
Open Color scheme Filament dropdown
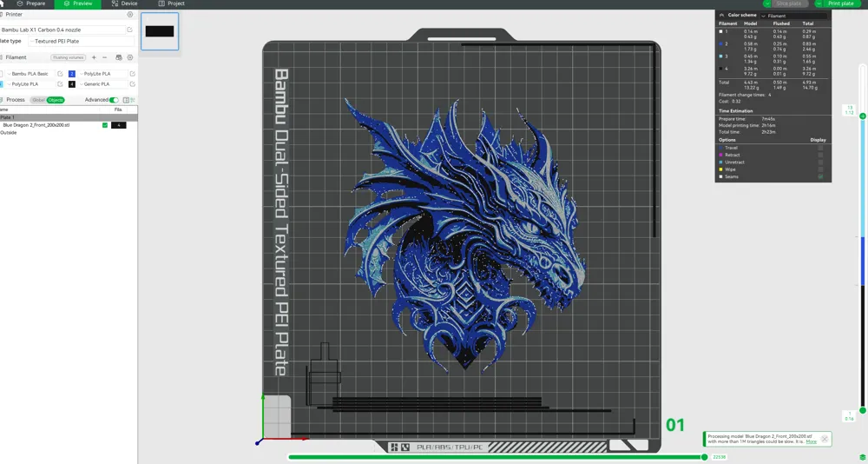(x=793, y=17)
